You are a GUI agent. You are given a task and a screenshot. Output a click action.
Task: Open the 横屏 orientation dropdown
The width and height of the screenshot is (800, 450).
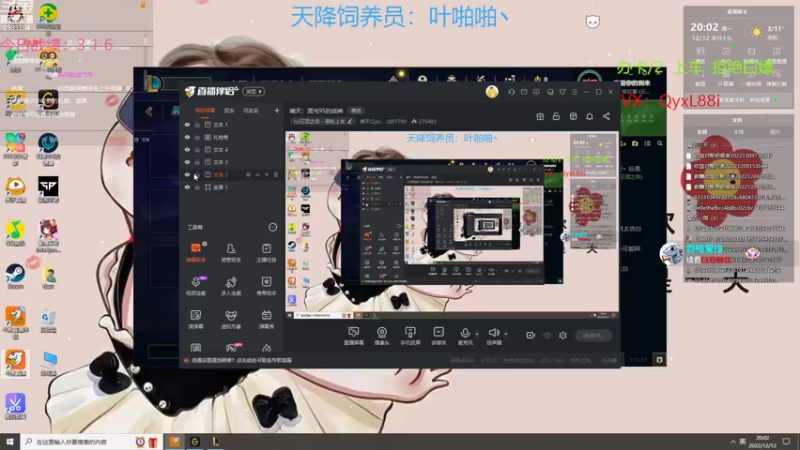(x=254, y=92)
